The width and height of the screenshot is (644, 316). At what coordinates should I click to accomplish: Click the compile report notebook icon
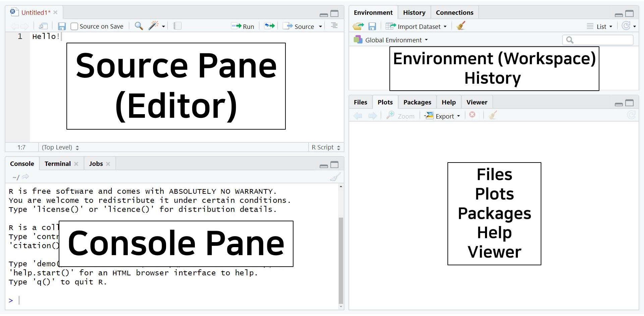click(x=177, y=26)
